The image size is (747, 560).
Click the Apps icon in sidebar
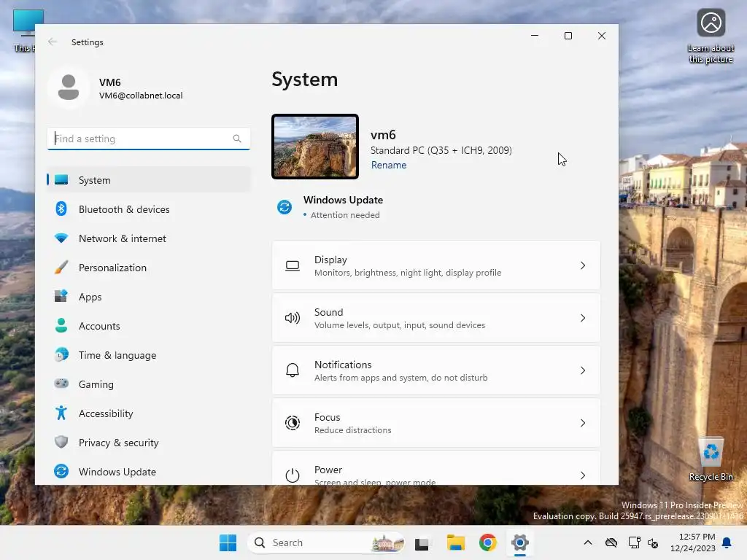61,296
